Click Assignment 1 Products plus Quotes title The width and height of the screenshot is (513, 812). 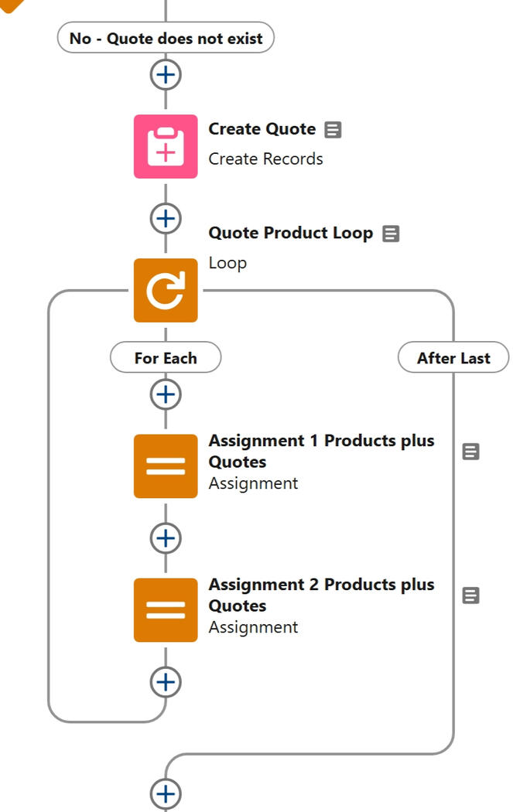coord(321,451)
